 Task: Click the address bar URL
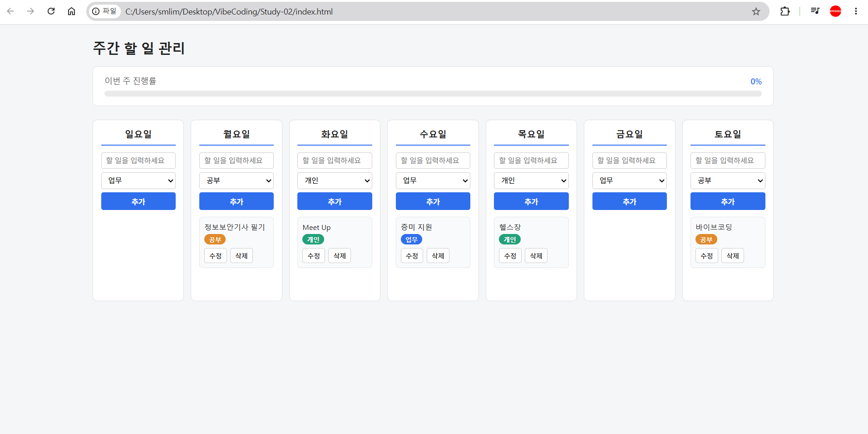[229, 12]
